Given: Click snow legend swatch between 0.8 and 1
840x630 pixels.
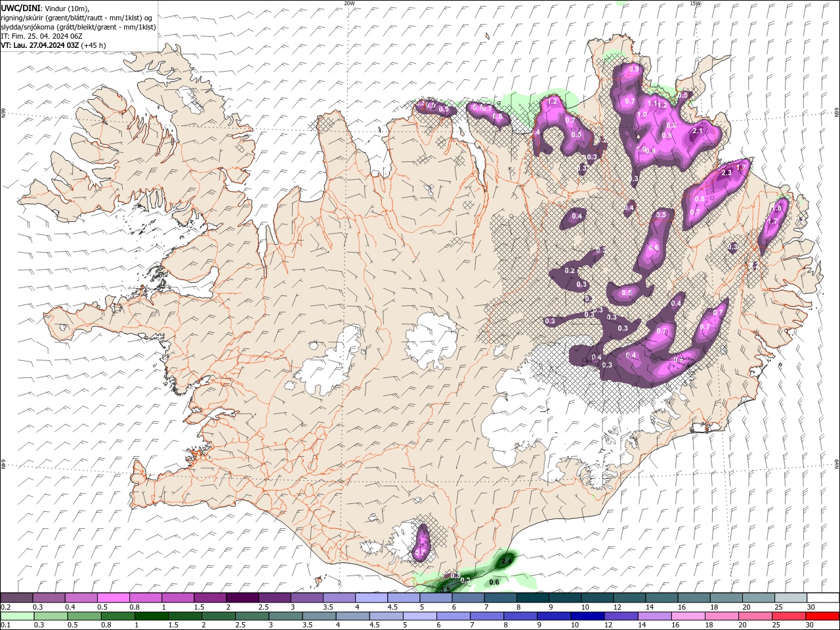Looking at the screenshot, I should pyautogui.click(x=145, y=598).
